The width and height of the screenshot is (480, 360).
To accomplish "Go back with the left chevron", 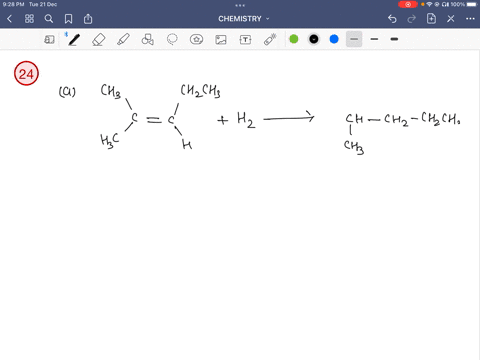I will click(x=9, y=19).
